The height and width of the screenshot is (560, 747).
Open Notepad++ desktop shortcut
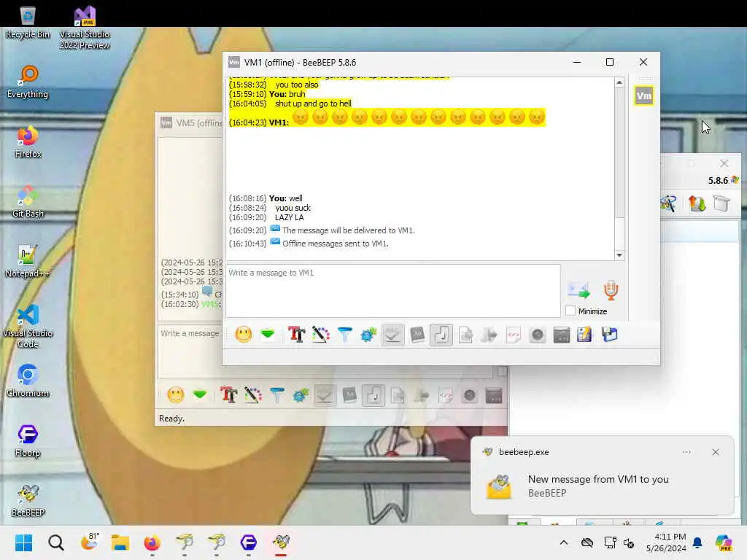pos(28,261)
